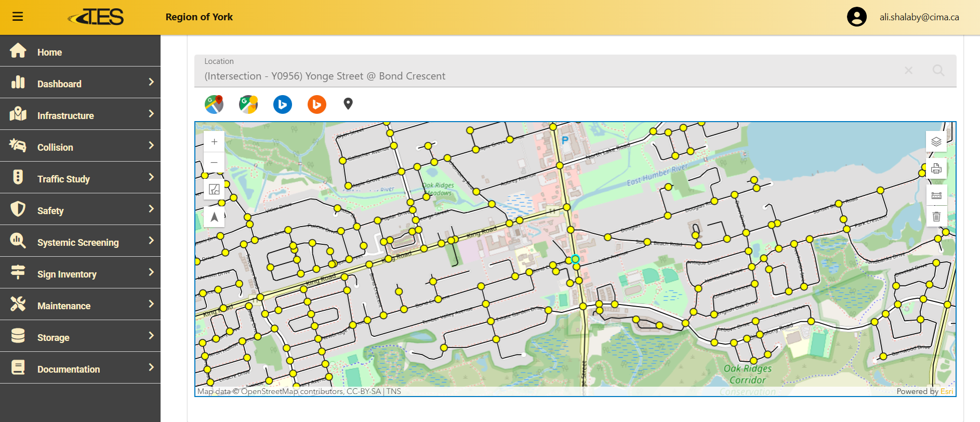Viewport: 980px width, 422px height.
Task: Click the black location pin icon
Action: (348, 104)
